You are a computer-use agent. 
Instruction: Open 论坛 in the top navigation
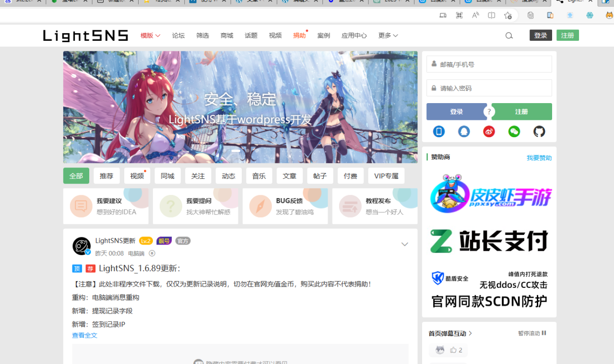pos(178,35)
